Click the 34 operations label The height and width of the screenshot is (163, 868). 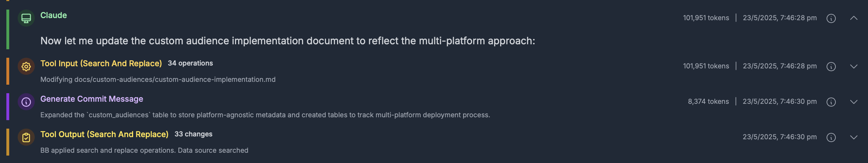coord(190,63)
